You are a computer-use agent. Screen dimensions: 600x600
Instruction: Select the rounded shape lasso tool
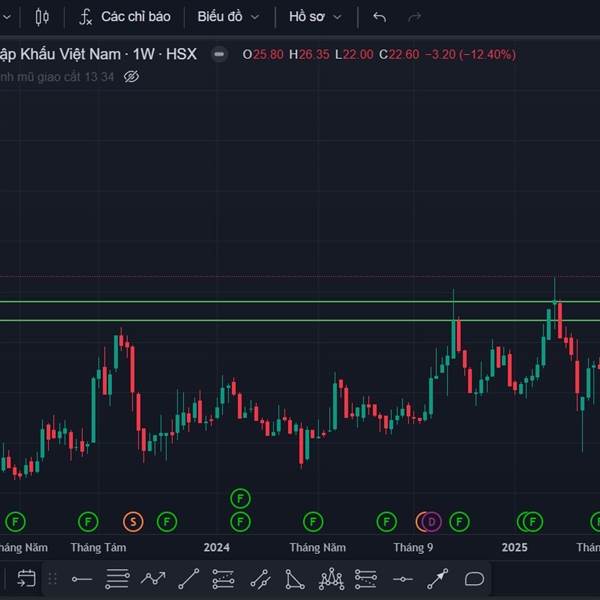point(474,579)
